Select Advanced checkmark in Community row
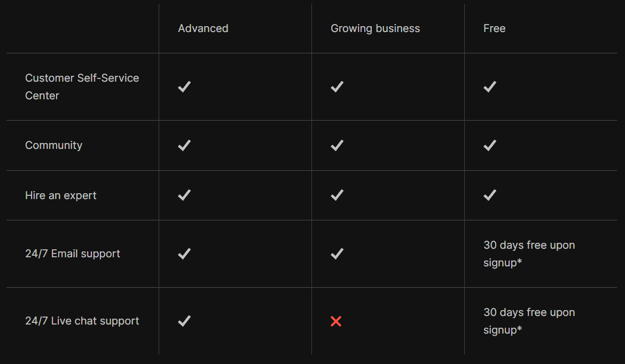 184,145
